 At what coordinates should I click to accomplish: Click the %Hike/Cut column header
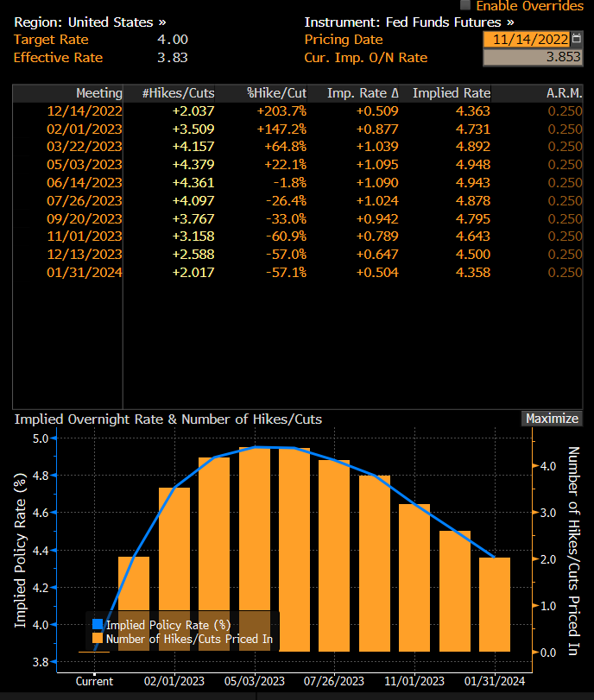[x=276, y=93]
